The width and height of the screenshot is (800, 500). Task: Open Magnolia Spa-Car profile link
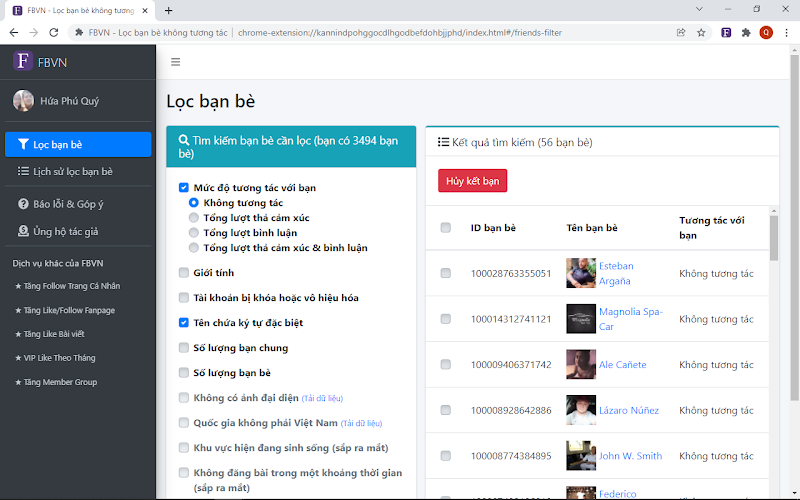click(631, 319)
